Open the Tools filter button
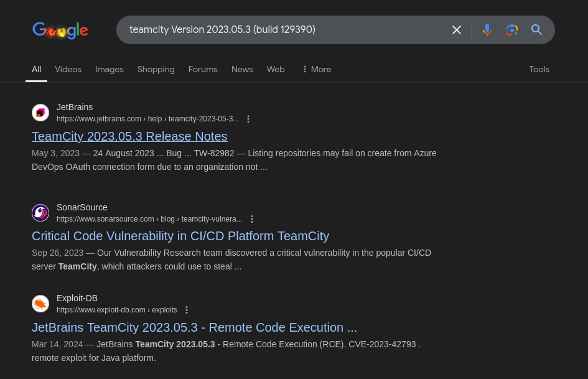588x379 pixels. coord(539,70)
